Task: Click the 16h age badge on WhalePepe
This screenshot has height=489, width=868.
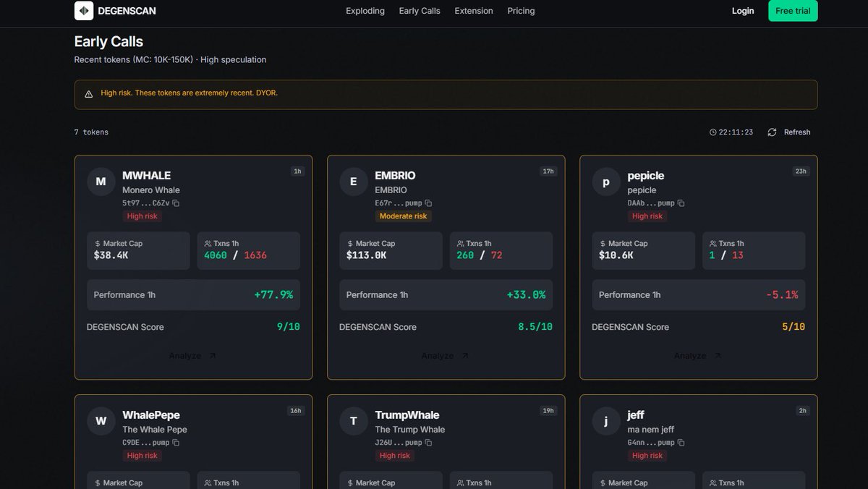Action: click(296, 411)
